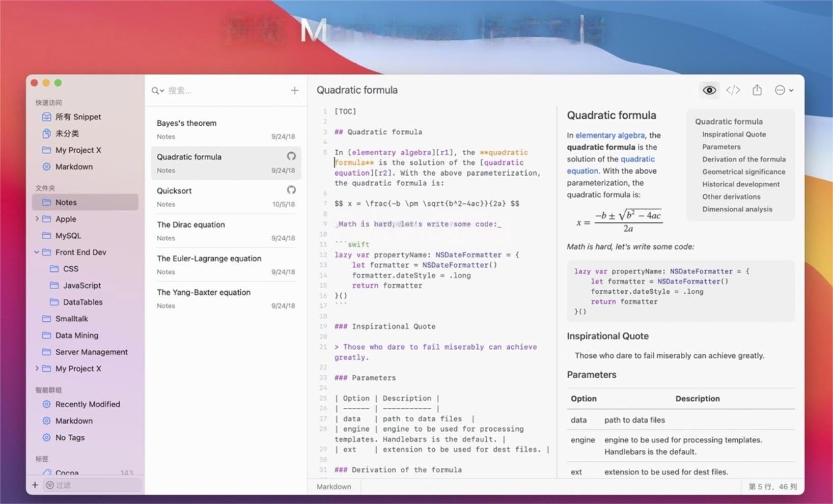Click the elementary algebra link in preview
The image size is (833, 504).
(610, 135)
